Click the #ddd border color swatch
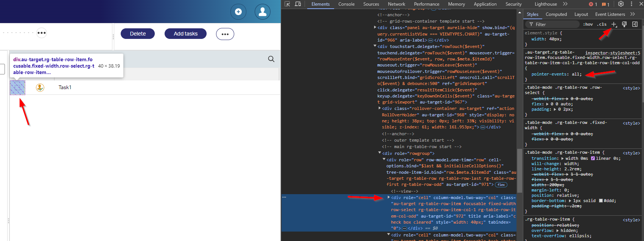 [x=600, y=201]
